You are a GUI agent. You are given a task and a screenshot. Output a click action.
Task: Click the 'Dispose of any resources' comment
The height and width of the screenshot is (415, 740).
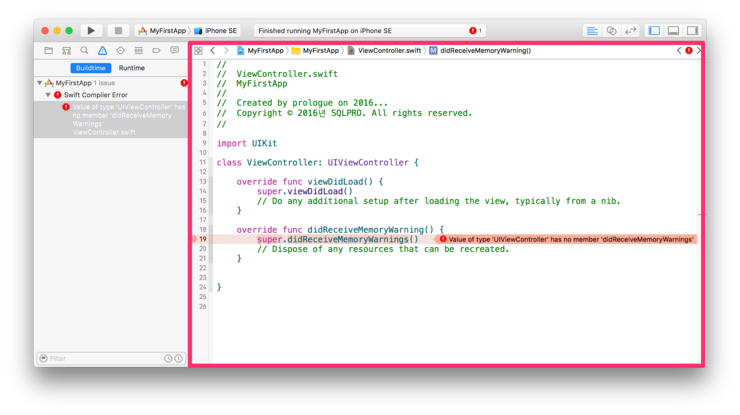point(383,249)
